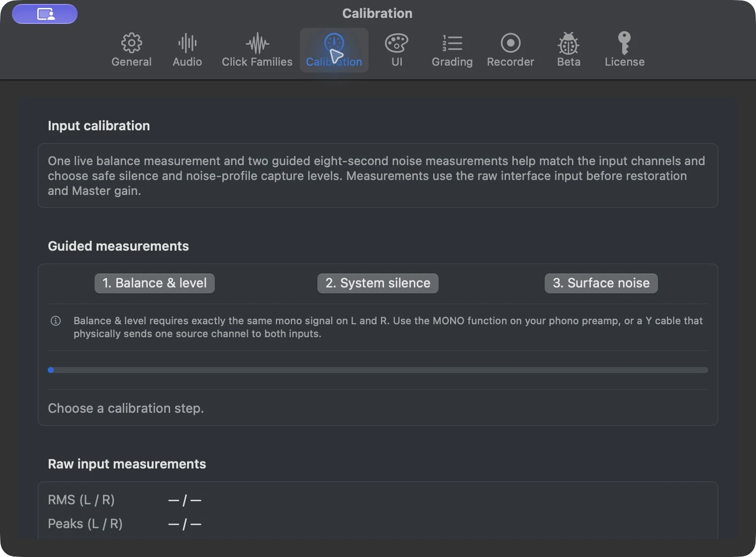Begin the Surface noise measurement
The width and height of the screenshot is (756, 557).
(x=601, y=283)
